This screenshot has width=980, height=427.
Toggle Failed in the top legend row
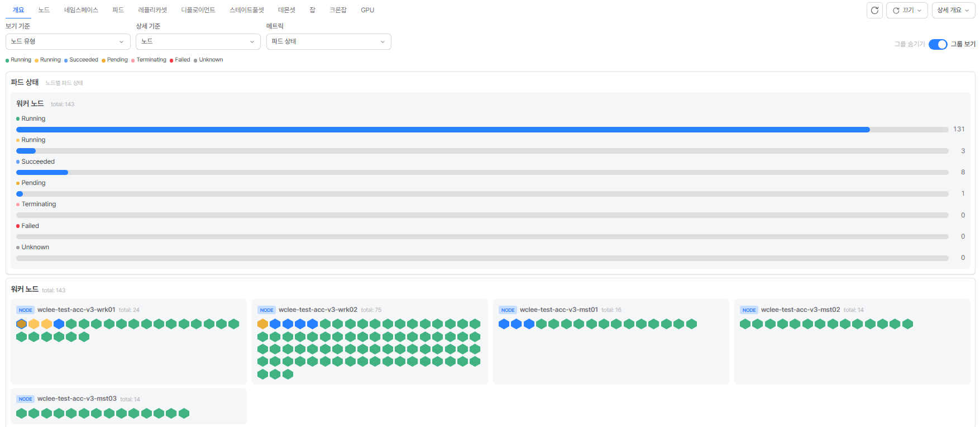[180, 60]
